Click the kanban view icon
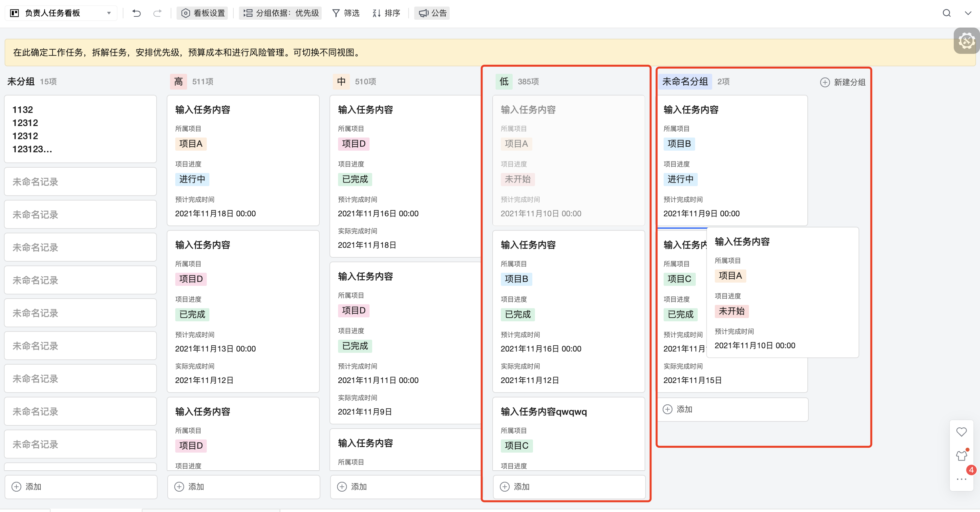Viewport: 980px width, 512px height. (x=14, y=13)
